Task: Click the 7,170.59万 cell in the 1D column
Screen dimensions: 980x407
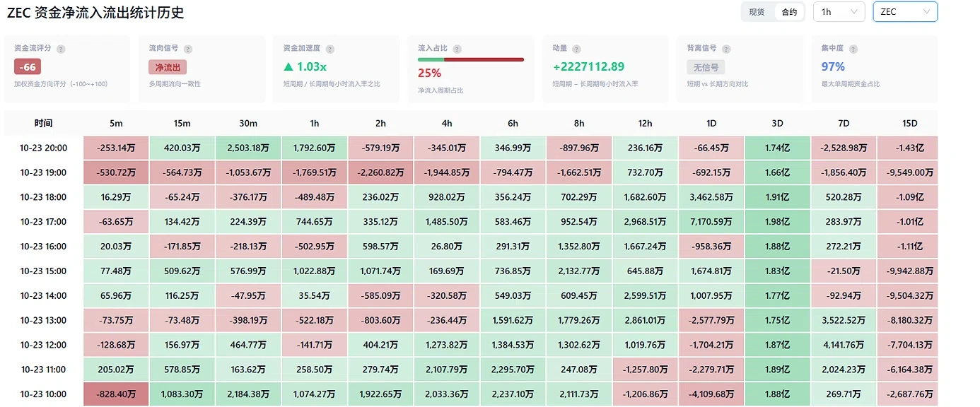Action: click(711, 222)
